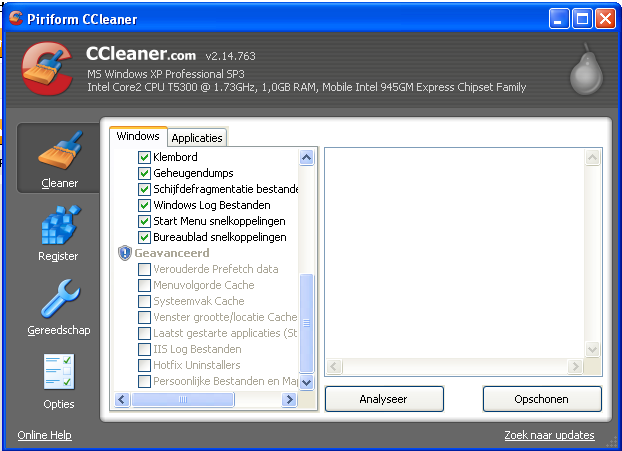Uncheck Start Menu snelkoppelingen
This screenshot has width=622, height=451.
(x=144, y=221)
